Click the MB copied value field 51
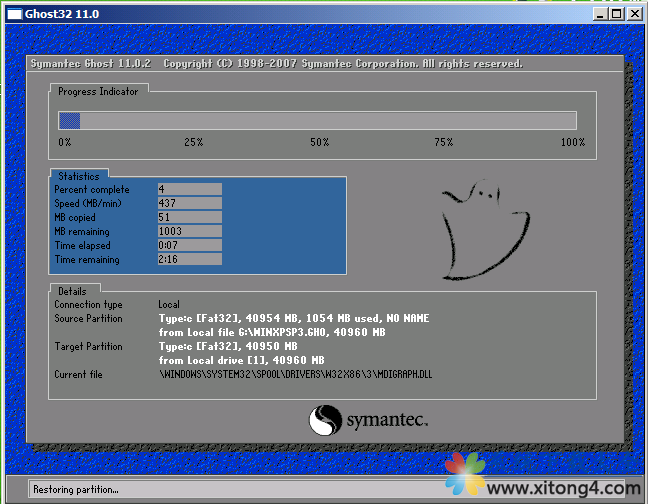 (190, 217)
